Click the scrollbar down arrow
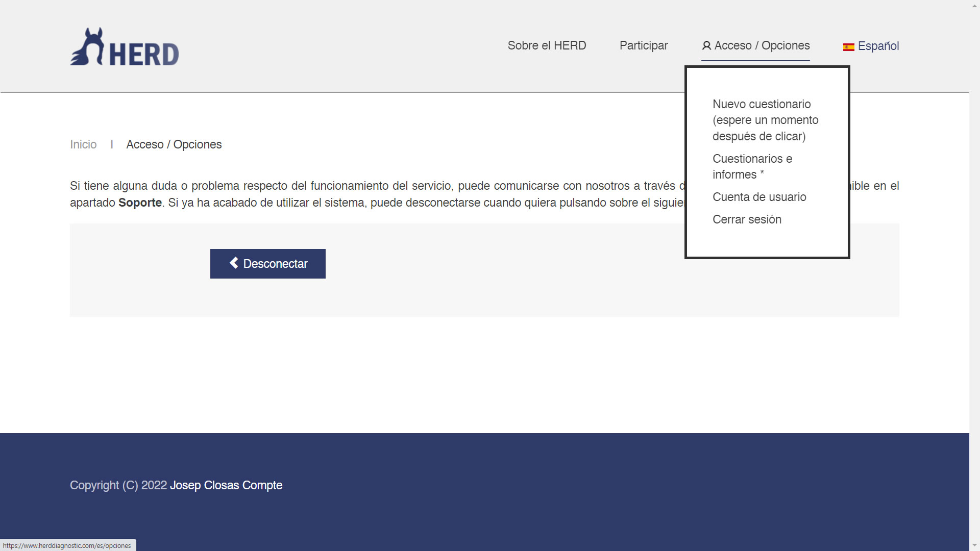 tap(974, 546)
